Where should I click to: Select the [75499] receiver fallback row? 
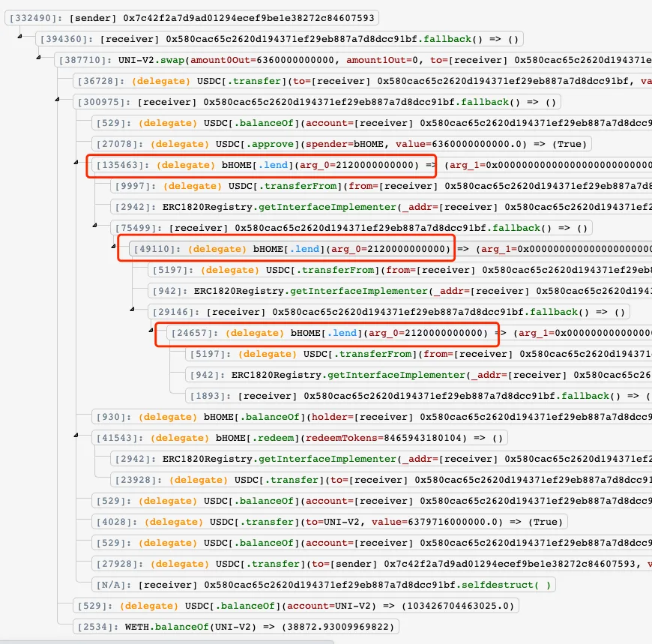[x=351, y=228]
